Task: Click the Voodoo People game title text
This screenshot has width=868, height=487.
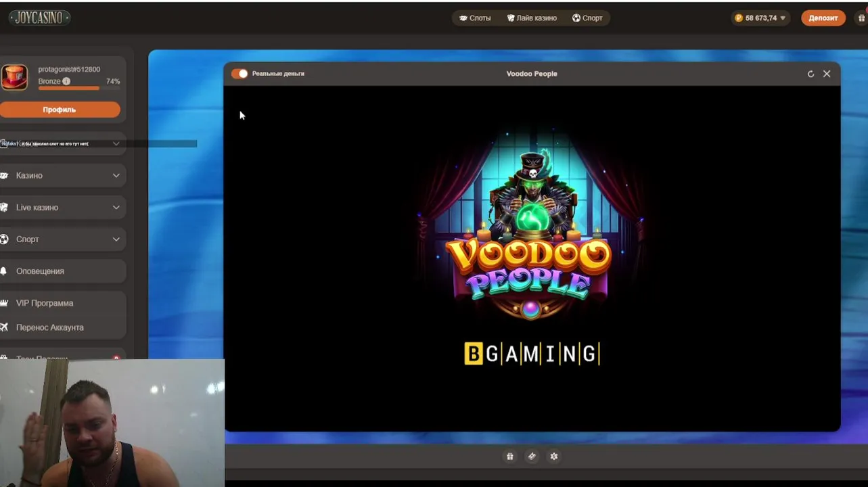Action: pos(532,74)
